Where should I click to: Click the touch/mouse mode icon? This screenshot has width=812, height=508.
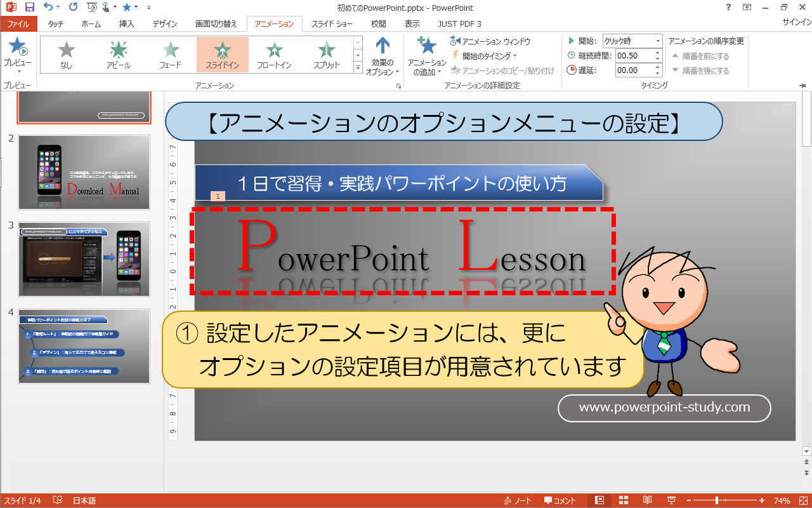107,8
